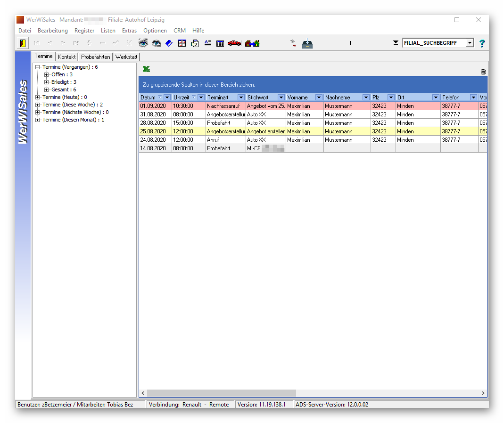
Task: Open the Bearbeitung menu
Action: coord(53,31)
